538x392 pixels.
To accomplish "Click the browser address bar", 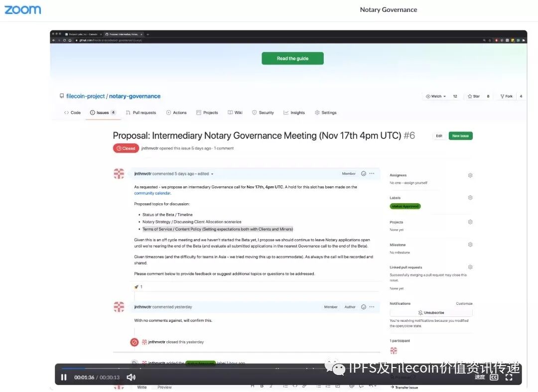I will pos(274,40).
